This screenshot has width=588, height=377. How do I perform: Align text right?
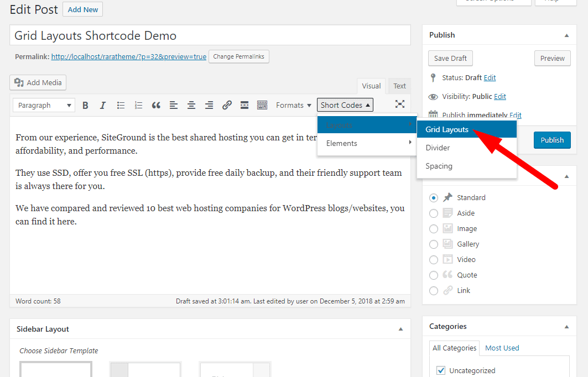209,105
